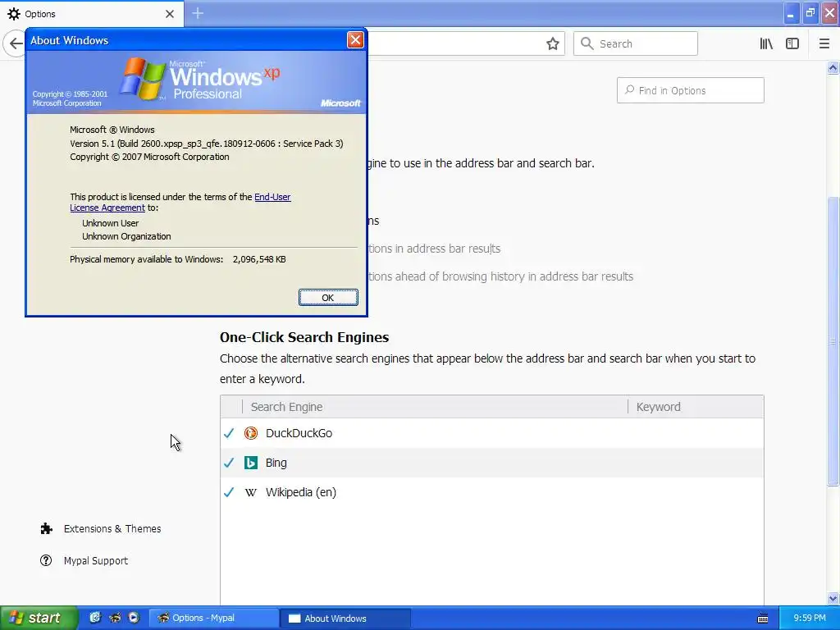The width and height of the screenshot is (840, 630).
Task: Click the 2,096,548 KB memory value
Action: [258, 259]
